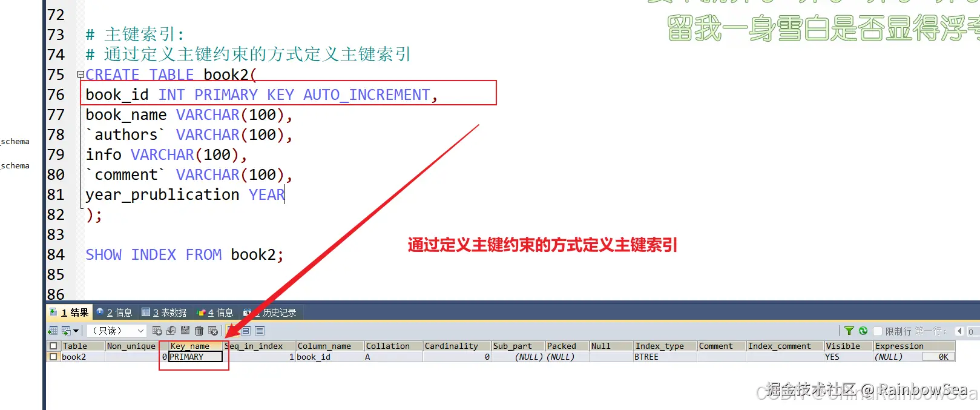
Task: Click the Column_name column header
Action: (x=329, y=346)
